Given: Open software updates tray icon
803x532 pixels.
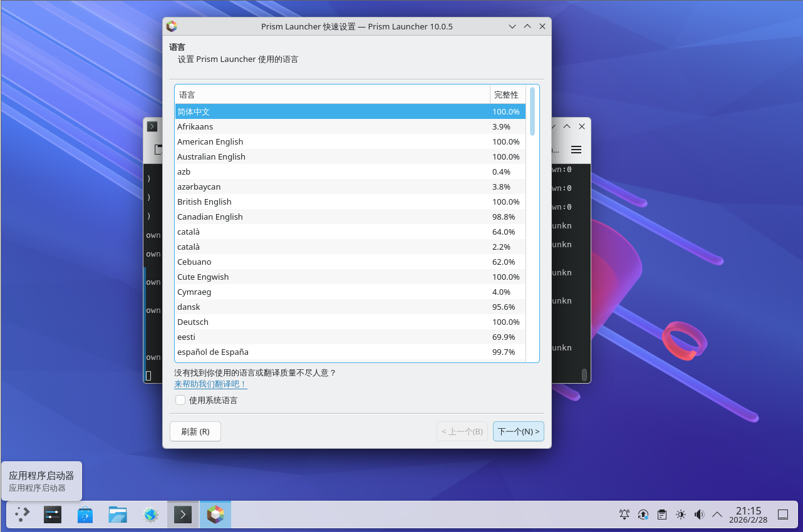Looking at the screenshot, I should pos(643,514).
